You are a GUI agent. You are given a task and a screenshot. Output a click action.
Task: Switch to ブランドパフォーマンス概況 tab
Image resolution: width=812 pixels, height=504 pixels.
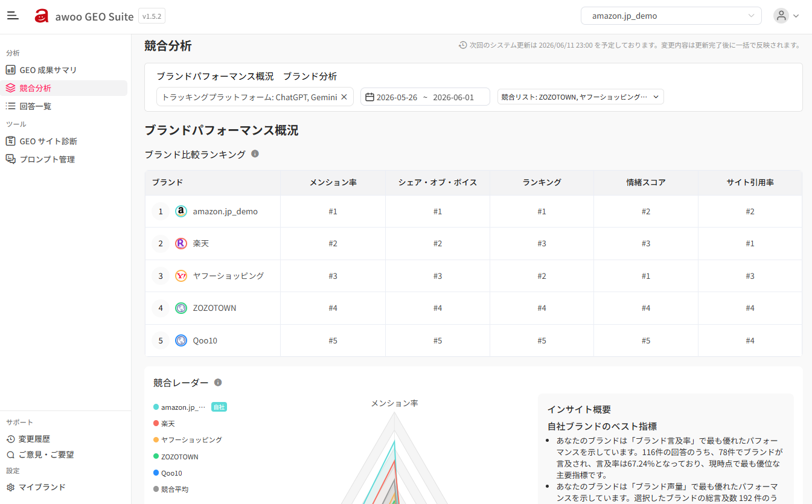click(x=215, y=77)
